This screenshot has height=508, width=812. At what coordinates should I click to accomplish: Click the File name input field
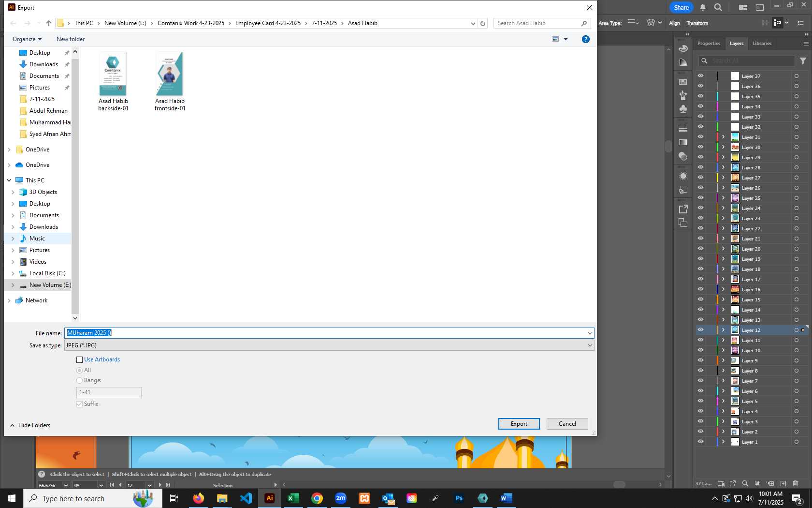click(325, 333)
